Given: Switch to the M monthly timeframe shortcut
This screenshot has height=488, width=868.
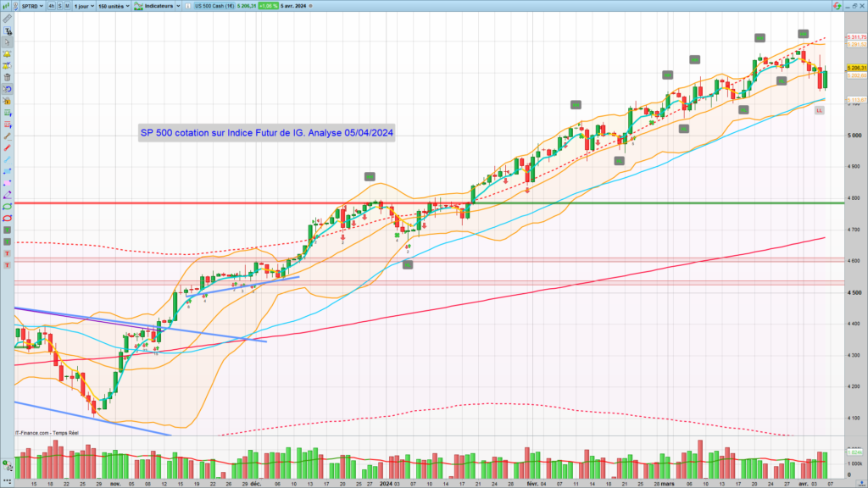Looking at the screenshot, I should (67, 6).
